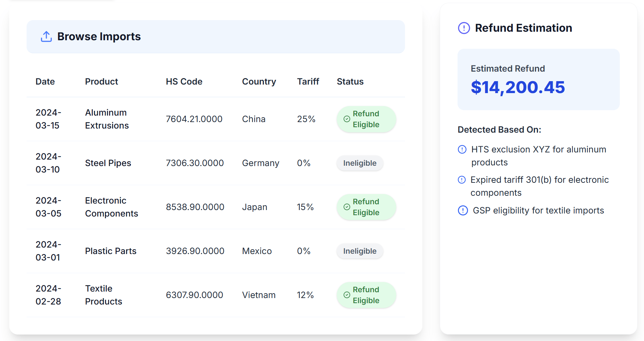The image size is (644, 341).
Task: Click the info icon beside HTS exclusion XYZ
Action: tap(462, 149)
